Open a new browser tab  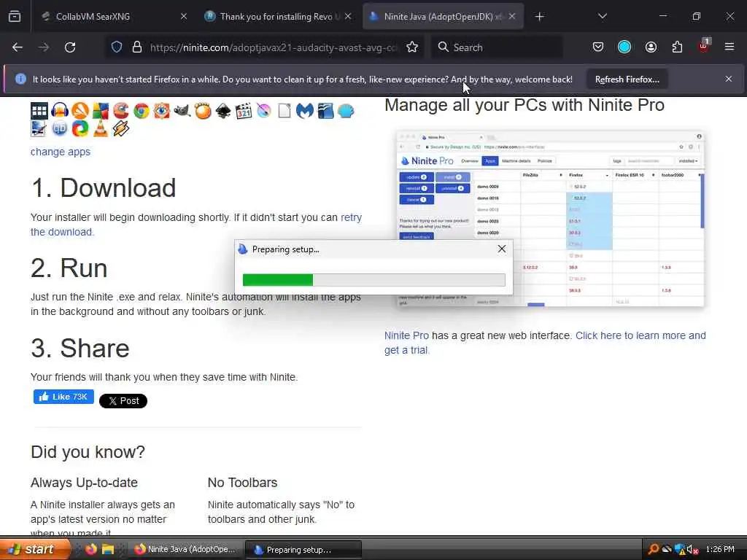(539, 17)
